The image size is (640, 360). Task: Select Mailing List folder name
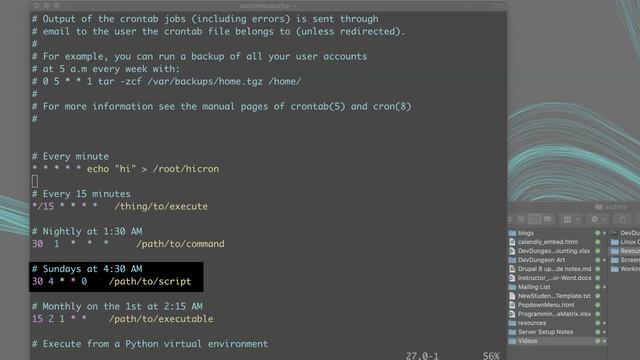tap(534, 287)
